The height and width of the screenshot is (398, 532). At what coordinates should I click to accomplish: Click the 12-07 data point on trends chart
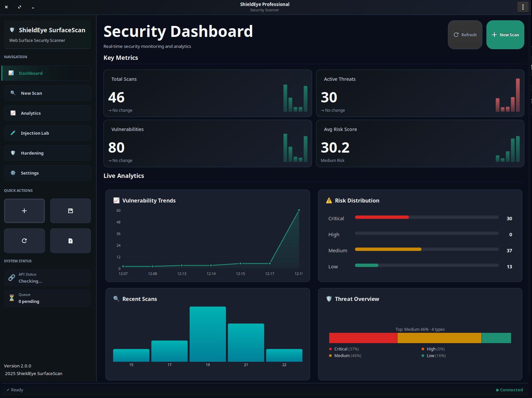pos(123,266)
